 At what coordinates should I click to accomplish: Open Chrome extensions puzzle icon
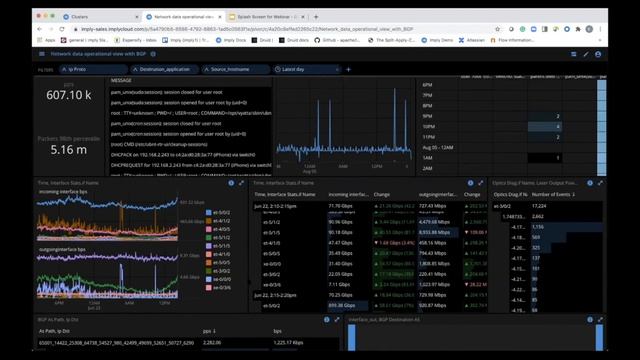578,29
